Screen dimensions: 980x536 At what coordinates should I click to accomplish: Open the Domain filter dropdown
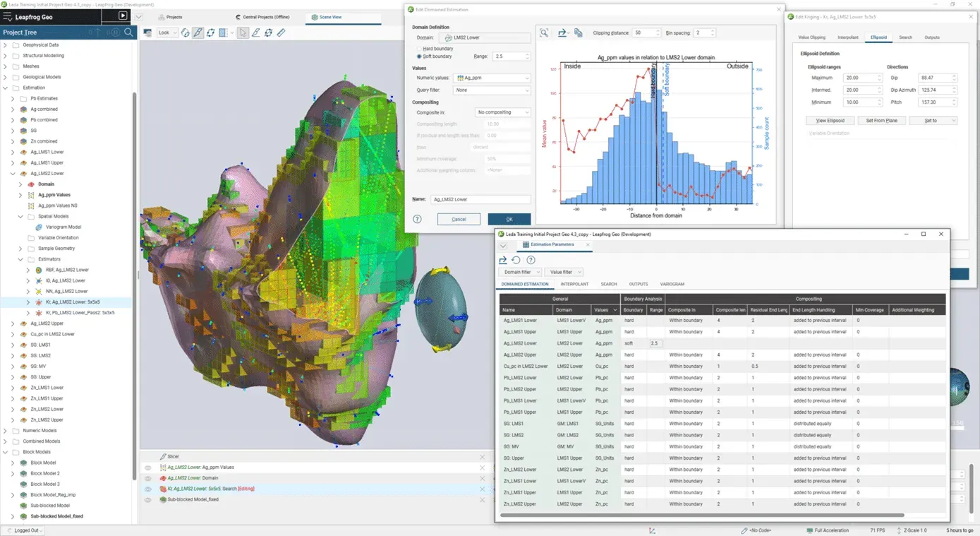pos(520,272)
